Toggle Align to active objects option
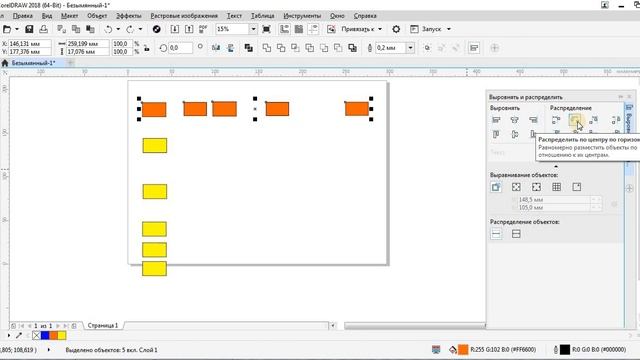The height and width of the screenshot is (360, 640). (496, 187)
